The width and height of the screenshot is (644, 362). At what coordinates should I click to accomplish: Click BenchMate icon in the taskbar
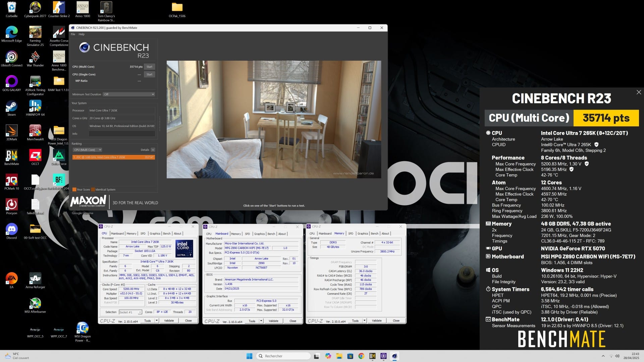tap(372, 356)
